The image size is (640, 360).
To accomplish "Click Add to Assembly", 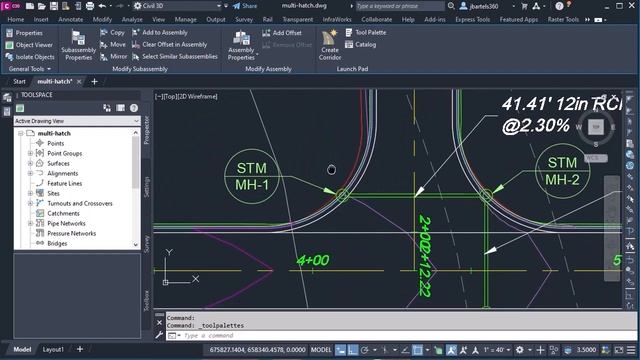I will [x=160, y=32].
